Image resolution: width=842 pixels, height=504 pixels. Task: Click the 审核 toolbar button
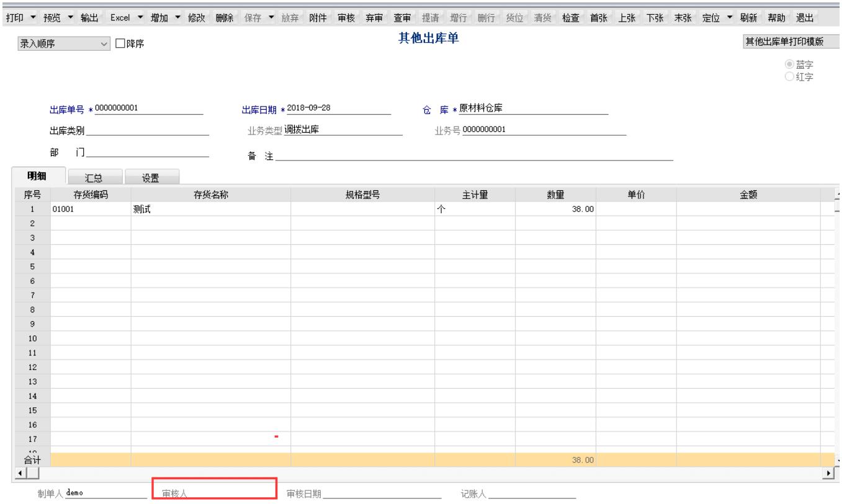click(x=346, y=17)
